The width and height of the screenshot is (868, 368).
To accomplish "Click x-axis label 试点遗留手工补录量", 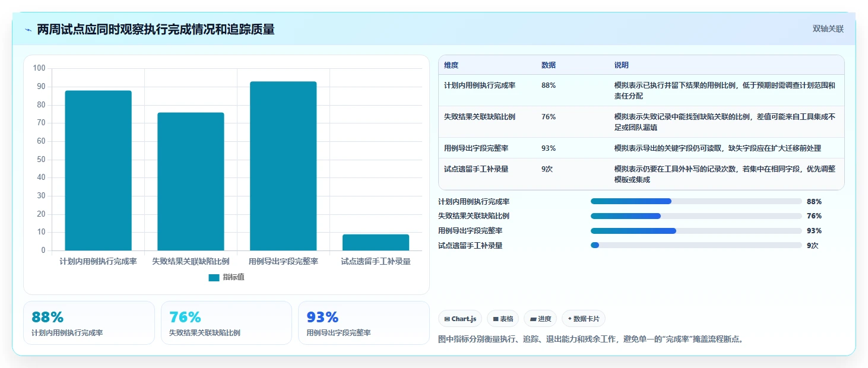I will point(376,261).
